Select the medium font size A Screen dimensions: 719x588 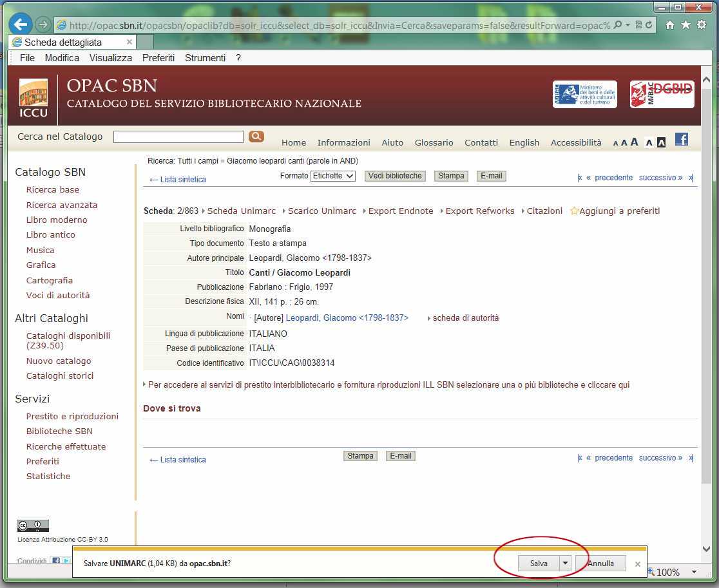[x=624, y=142]
